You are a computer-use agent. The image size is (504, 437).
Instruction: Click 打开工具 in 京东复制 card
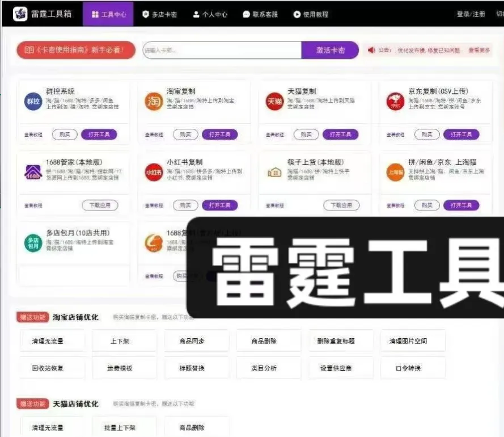pos(461,134)
